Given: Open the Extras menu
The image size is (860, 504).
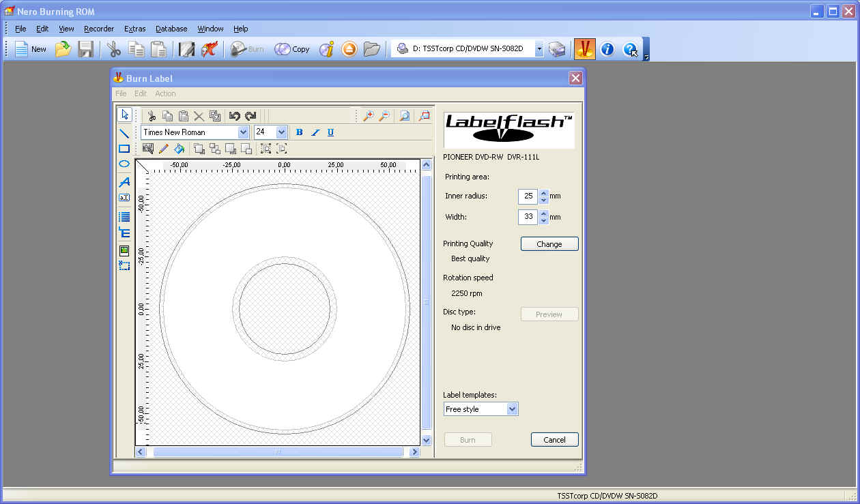Looking at the screenshot, I should [x=134, y=29].
